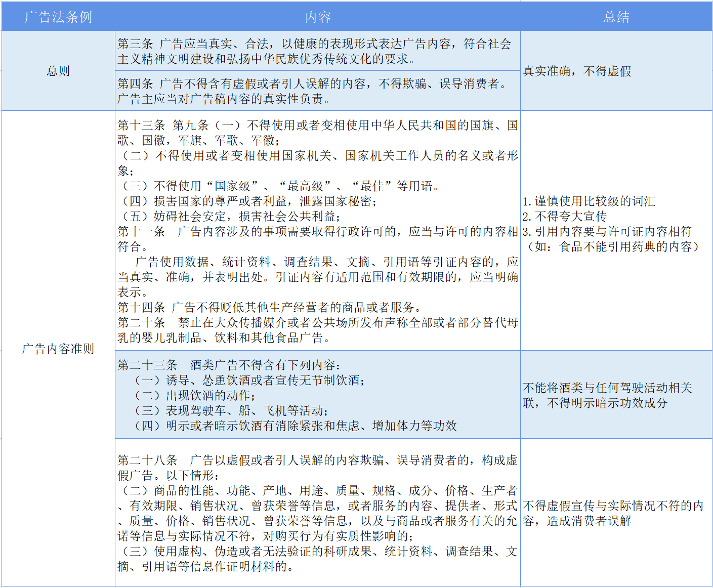Click the 第十三条 第九条 opening line
Image resolution: width=713 pixels, height=588 pixels.
pyautogui.click(x=317, y=125)
